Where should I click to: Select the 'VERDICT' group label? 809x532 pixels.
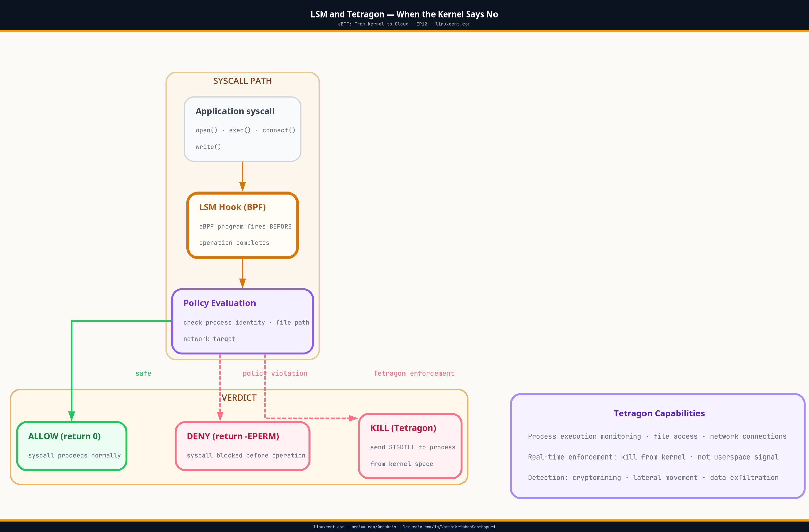click(239, 398)
